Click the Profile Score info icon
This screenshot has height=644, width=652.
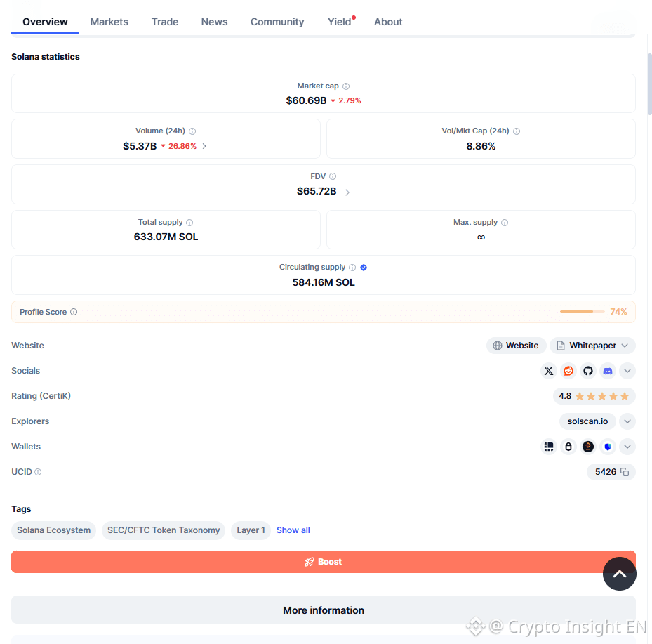pyautogui.click(x=74, y=312)
